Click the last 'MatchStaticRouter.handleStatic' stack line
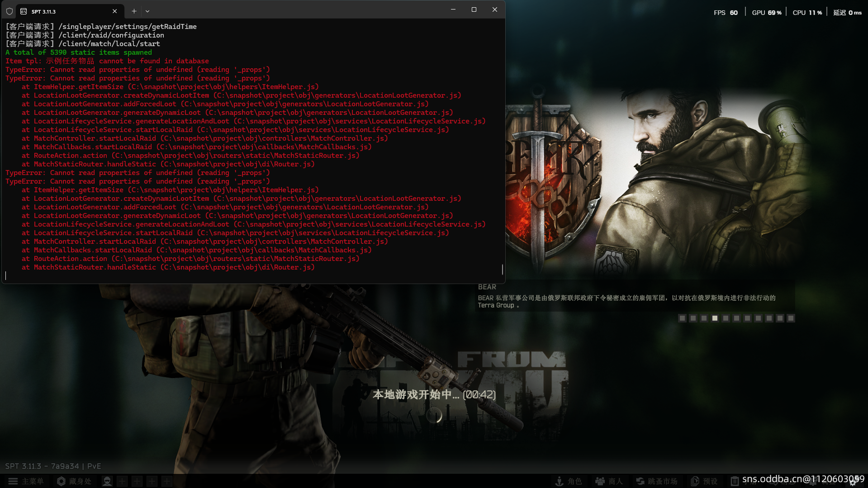 coord(168,267)
